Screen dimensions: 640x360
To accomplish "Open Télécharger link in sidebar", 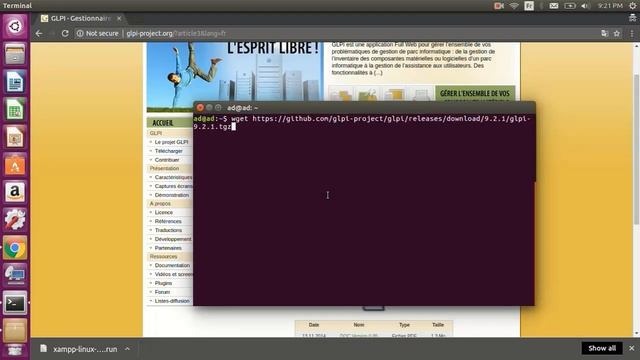I will tap(169, 151).
